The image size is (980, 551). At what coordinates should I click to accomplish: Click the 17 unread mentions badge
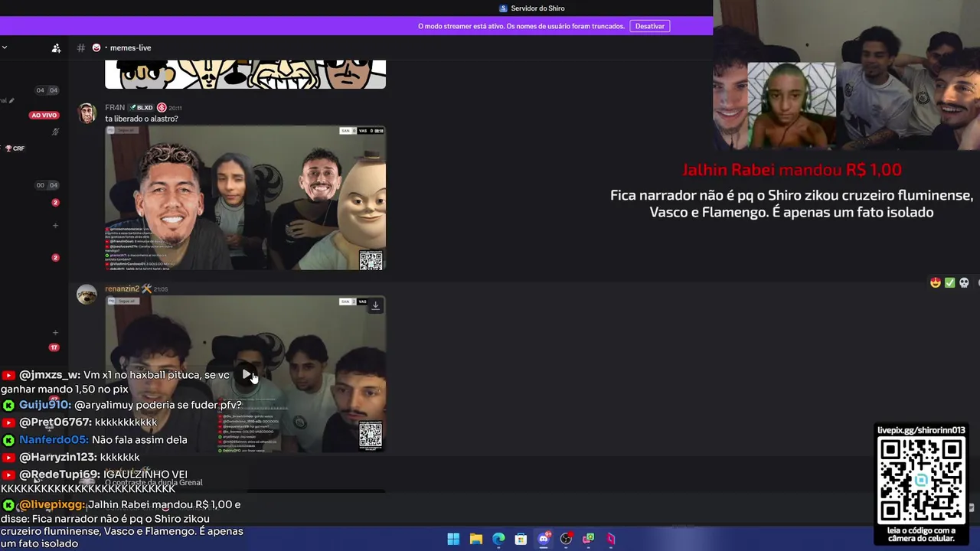[54, 347]
